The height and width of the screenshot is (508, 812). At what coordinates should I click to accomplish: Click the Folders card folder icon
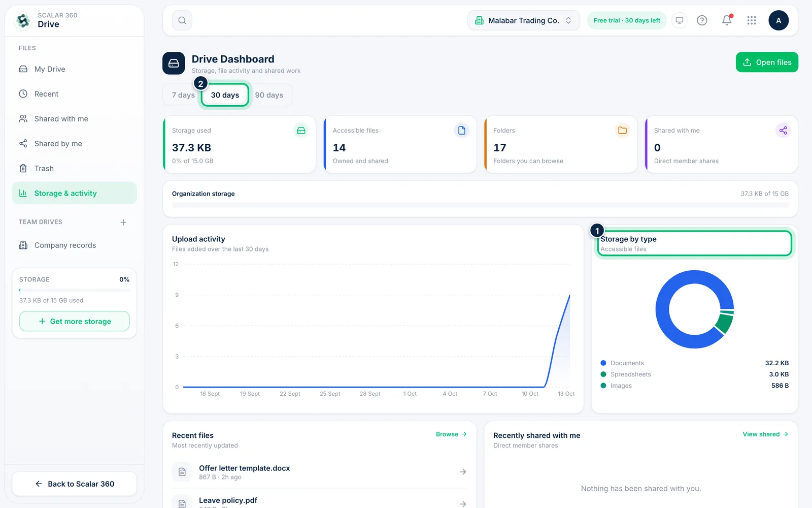[622, 131]
